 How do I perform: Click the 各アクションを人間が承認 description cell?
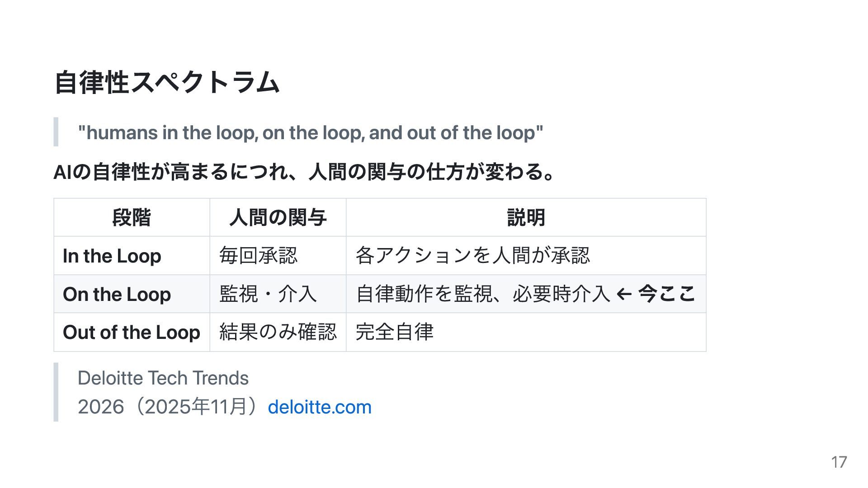coord(472,256)
